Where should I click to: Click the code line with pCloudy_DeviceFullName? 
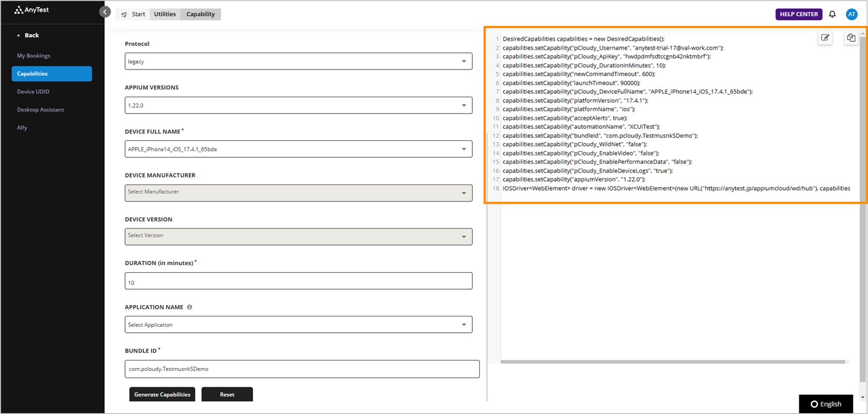[x=628, y=91]
